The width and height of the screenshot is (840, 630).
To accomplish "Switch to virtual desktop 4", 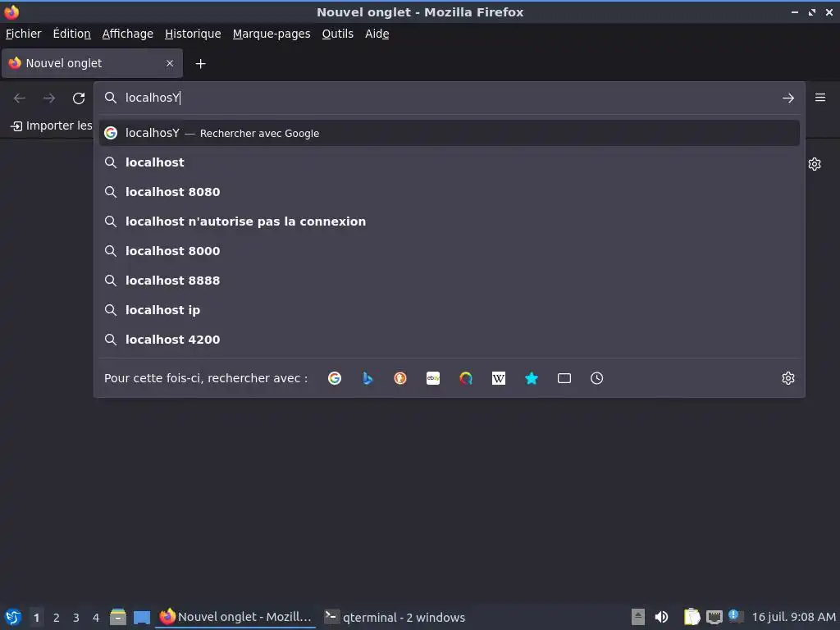I will click(96, 618).
